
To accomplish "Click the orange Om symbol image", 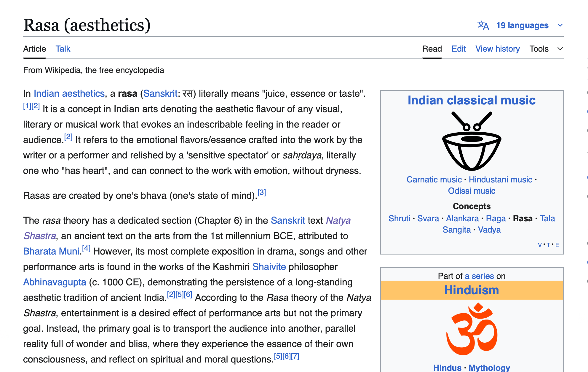I will 472,329.
